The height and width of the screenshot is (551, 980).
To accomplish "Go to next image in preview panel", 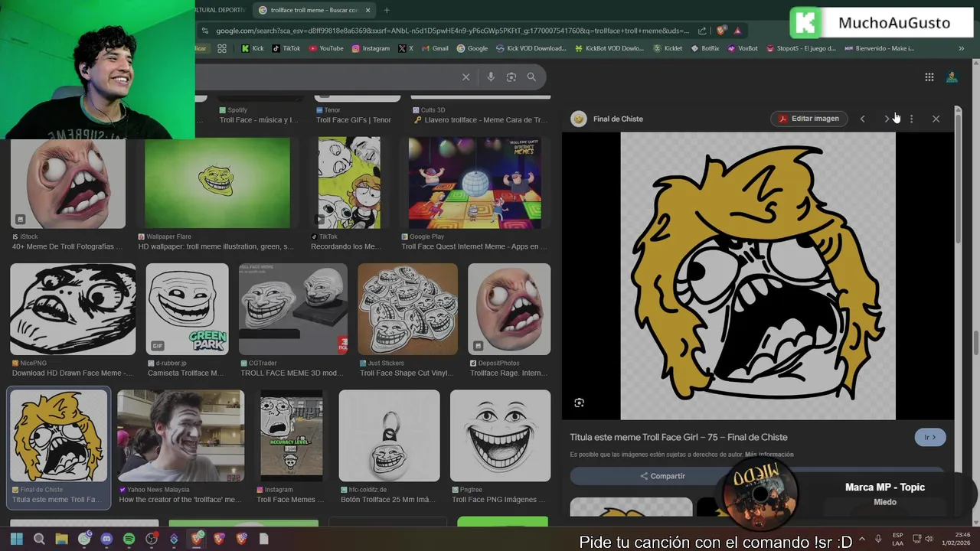I will (x=887, y=119).
